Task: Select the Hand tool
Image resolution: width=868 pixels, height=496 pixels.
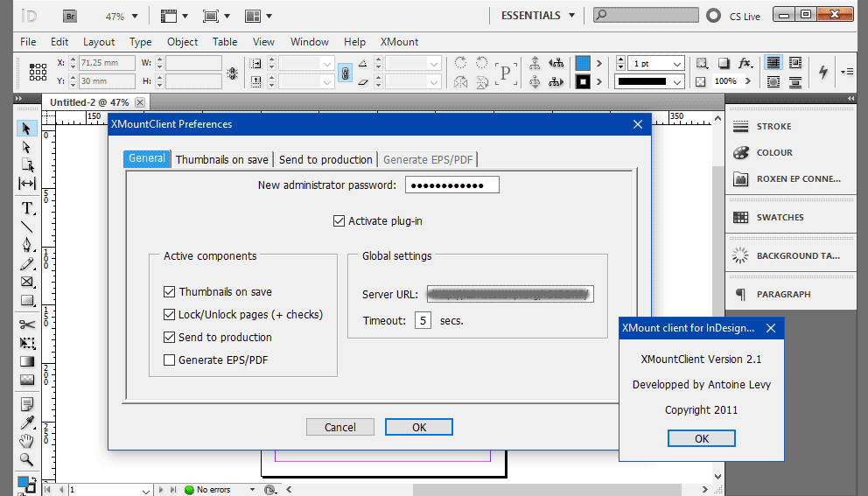Action: 27,440
